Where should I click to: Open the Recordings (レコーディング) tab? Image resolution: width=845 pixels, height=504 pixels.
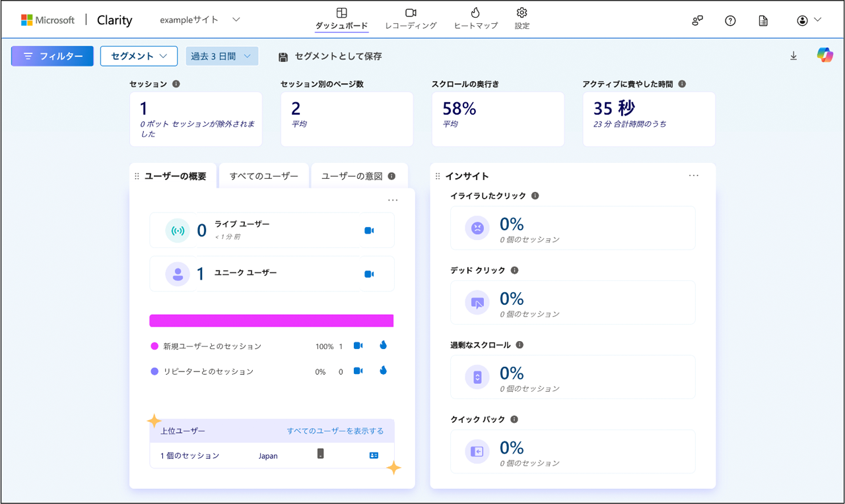click(411, 19)
